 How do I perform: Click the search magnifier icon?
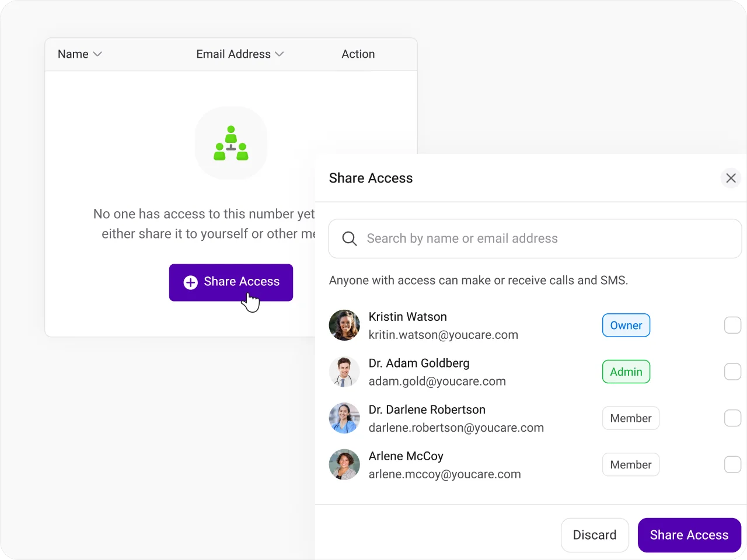coord(350,239)
